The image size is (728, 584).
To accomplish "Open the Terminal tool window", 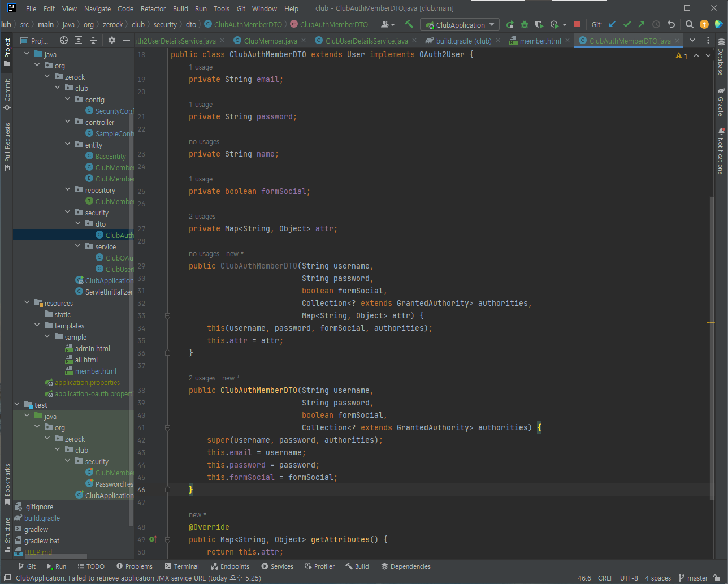I will [182, 566].
